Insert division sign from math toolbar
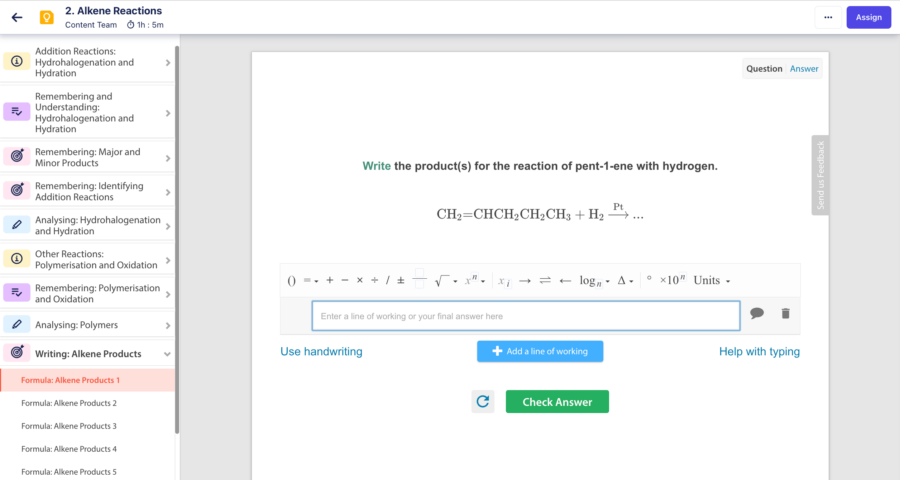 click(374, 280)
